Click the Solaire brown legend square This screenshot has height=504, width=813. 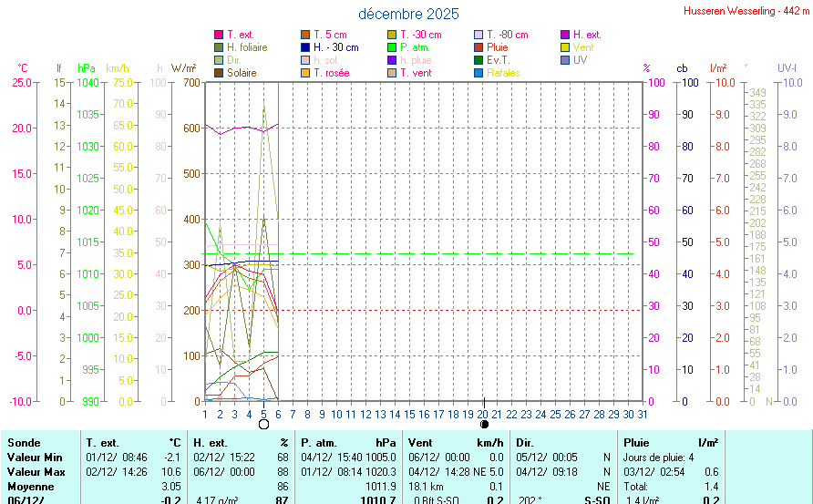point(218,73)
